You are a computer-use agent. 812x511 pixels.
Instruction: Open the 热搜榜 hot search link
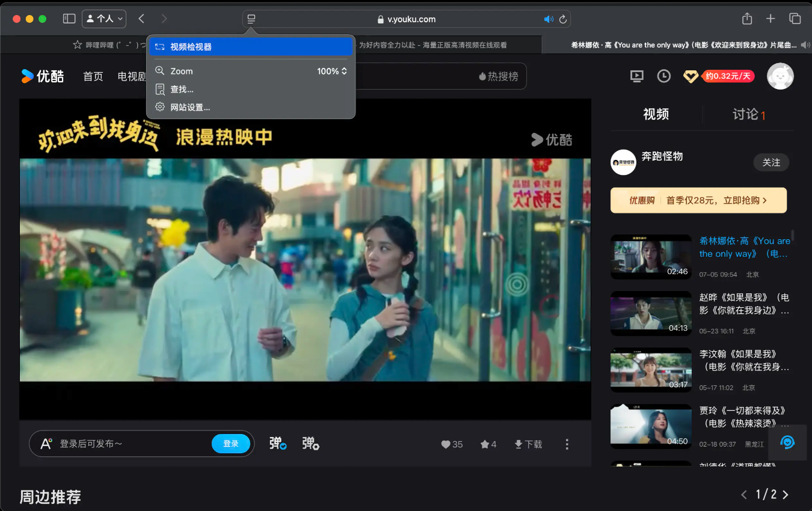pyautogui.click(x=499, y=76)
